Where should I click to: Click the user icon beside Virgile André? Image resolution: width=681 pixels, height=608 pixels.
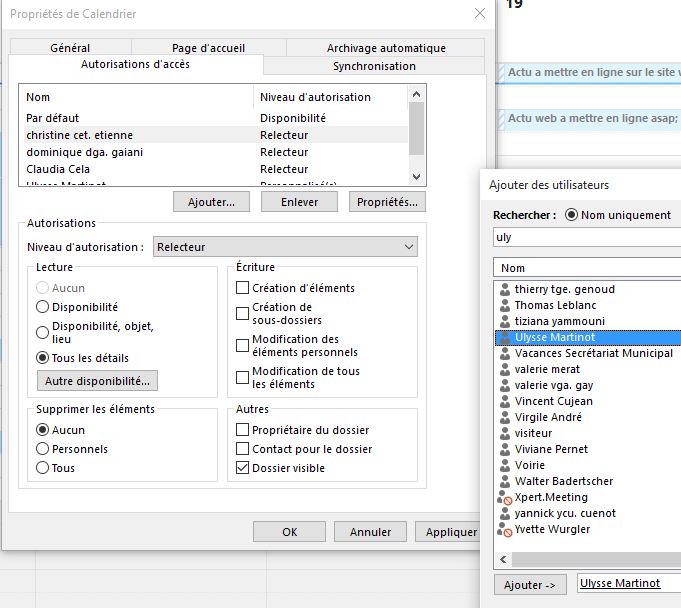504,418
